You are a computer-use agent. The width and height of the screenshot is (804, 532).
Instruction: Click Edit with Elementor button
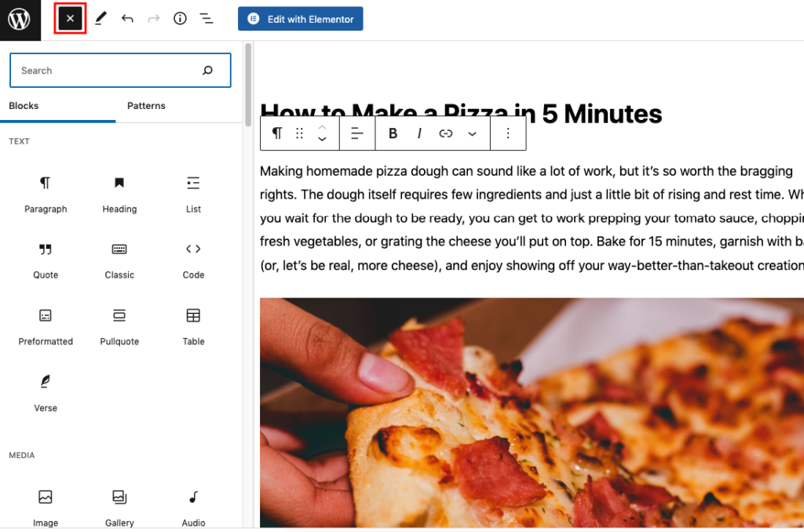click(x=301, y=19)
